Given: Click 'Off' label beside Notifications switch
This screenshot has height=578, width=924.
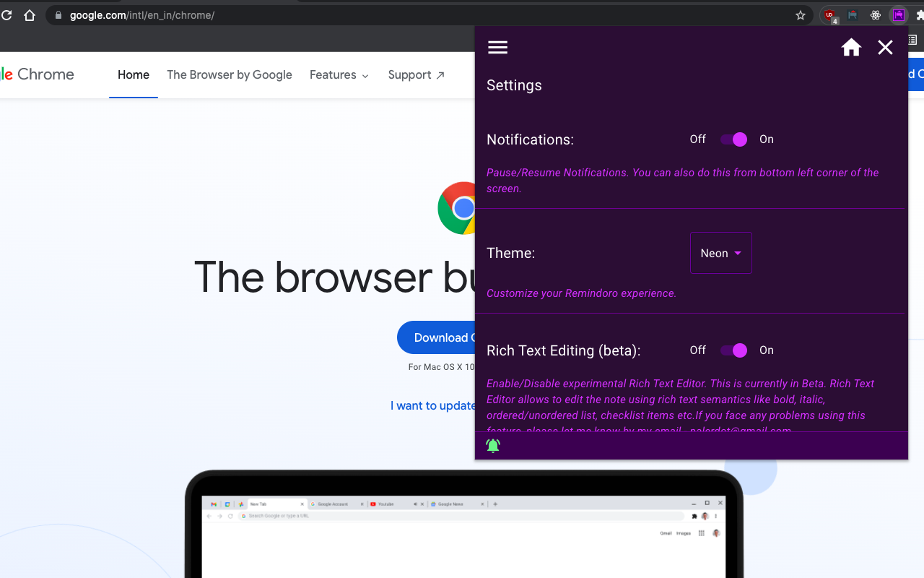Looking at the screenshot, I should (697, 139).
